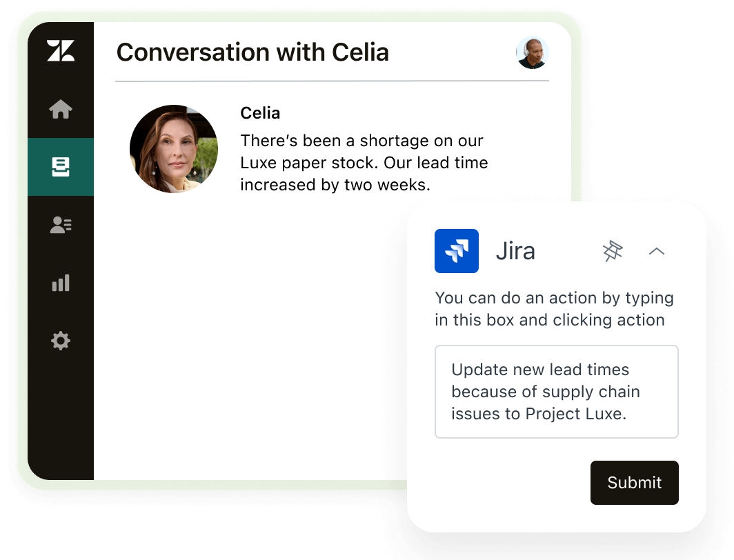
Task: View the Analytics bar chart icon
Action: (61, 283)
